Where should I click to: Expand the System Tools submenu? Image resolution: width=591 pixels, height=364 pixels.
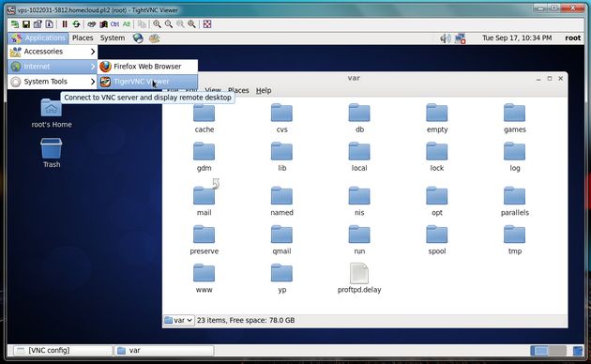pos(53,82)
